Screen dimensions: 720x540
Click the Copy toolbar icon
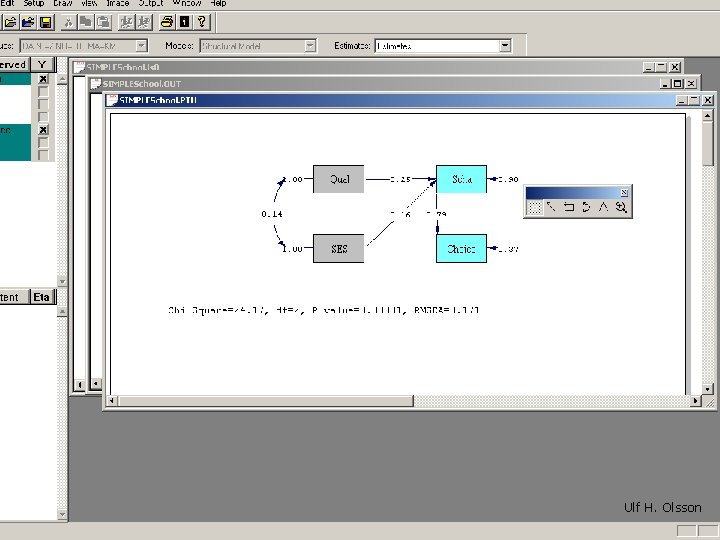(x=86, y=22)
